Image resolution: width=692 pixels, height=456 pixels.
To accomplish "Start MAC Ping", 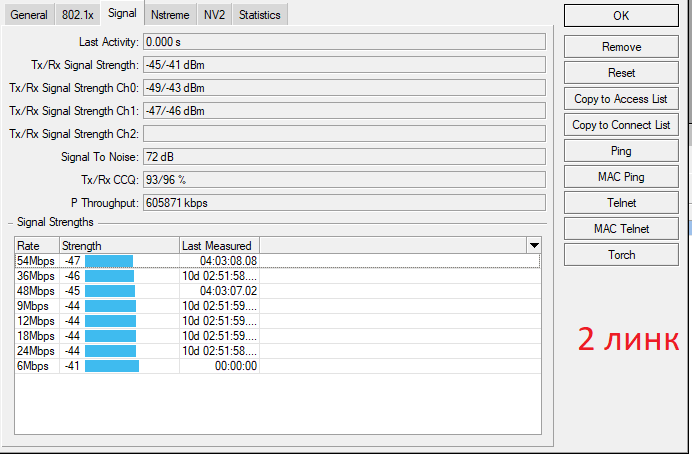I will (621, 177).
